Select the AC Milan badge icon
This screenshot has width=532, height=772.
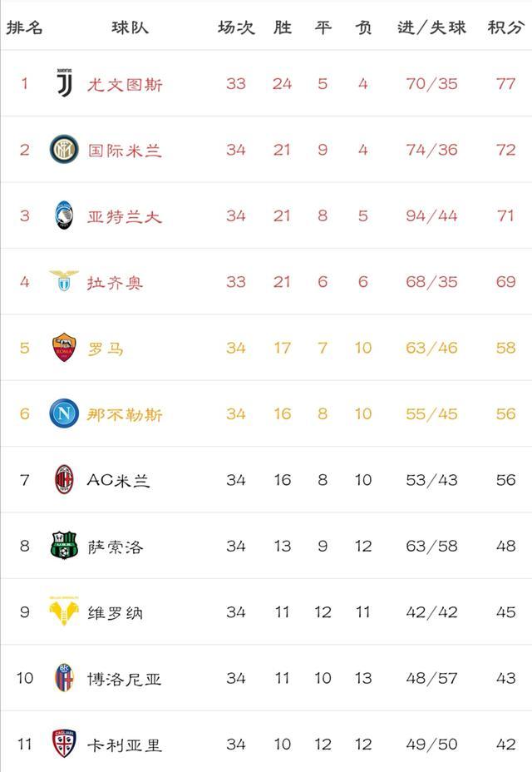coord(64,479)
